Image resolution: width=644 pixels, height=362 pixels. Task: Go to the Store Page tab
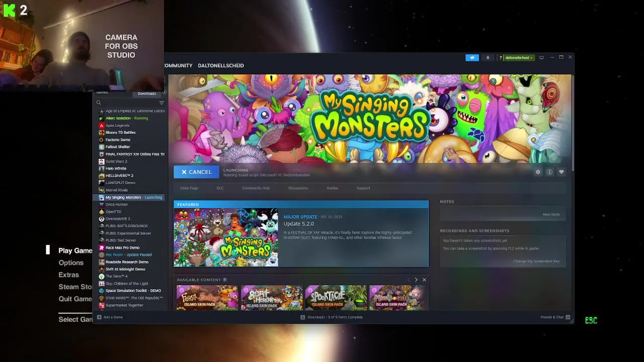click(189, 188)
